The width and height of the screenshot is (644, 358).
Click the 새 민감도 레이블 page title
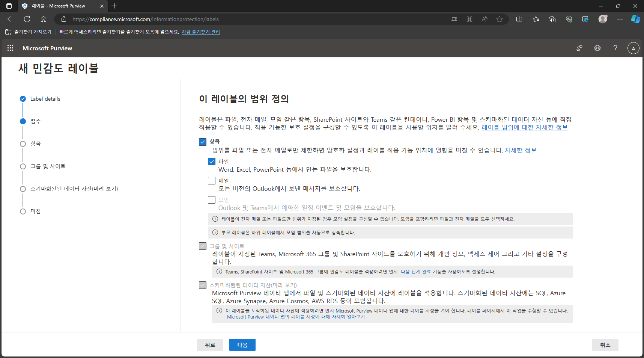tap(59, 68)
